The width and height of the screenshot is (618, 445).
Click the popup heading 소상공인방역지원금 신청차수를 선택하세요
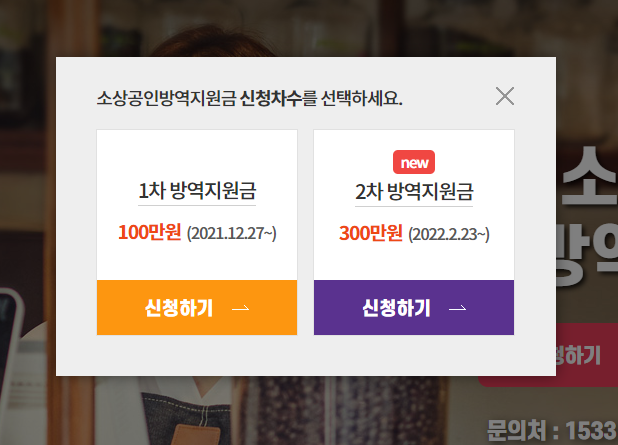pyautogui.click(x=249, y=98)
